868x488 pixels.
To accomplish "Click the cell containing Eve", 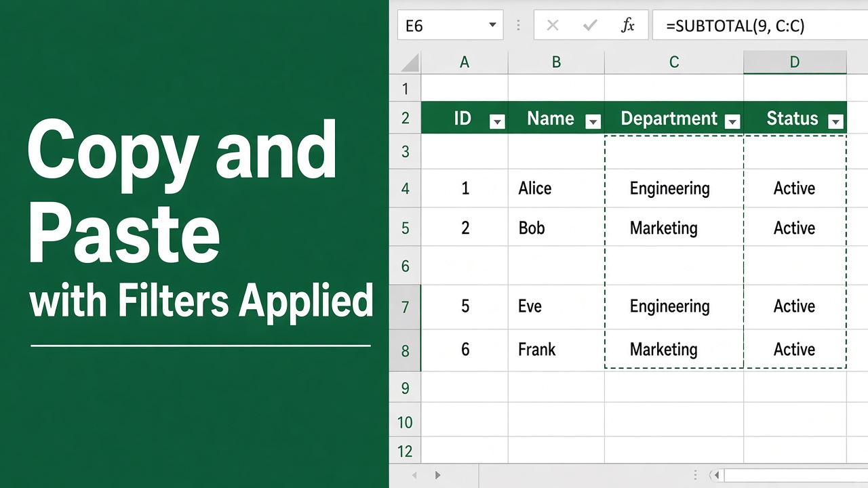I will coord(556,306).
